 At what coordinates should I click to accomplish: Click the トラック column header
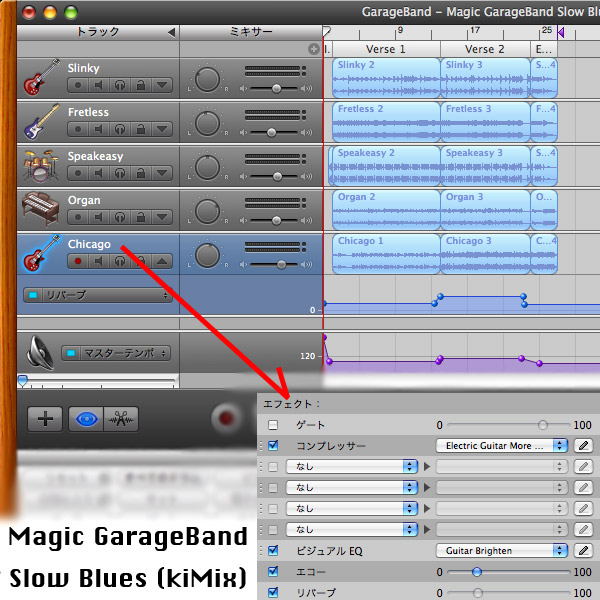(98, 32)
